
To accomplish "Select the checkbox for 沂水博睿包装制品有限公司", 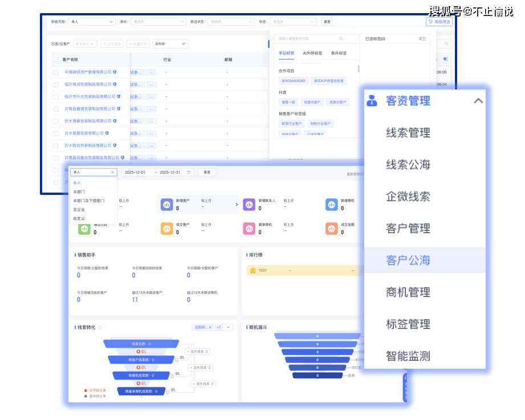I will (56, 121).
